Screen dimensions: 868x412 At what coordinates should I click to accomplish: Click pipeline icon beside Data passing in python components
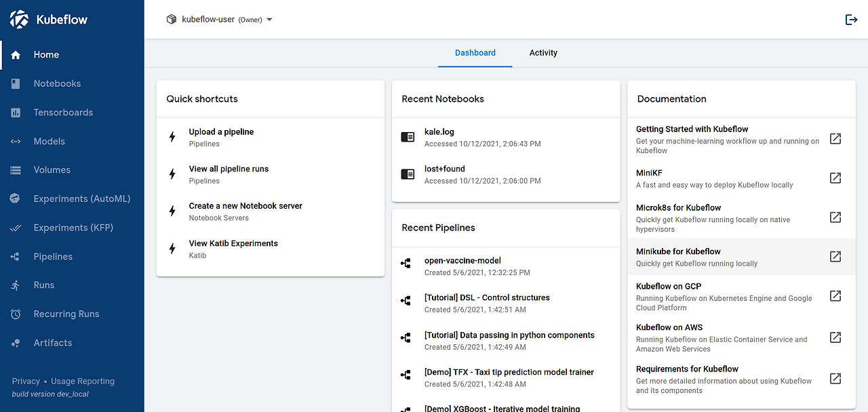click(406, 337)
